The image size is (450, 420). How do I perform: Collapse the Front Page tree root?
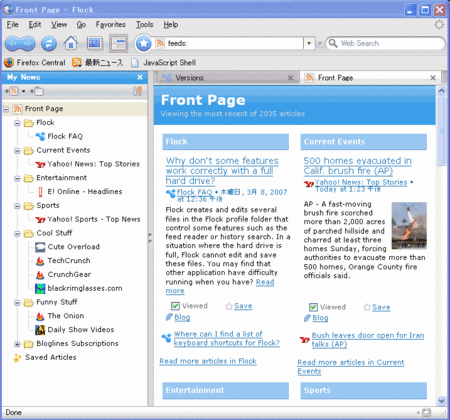point(6,109)
